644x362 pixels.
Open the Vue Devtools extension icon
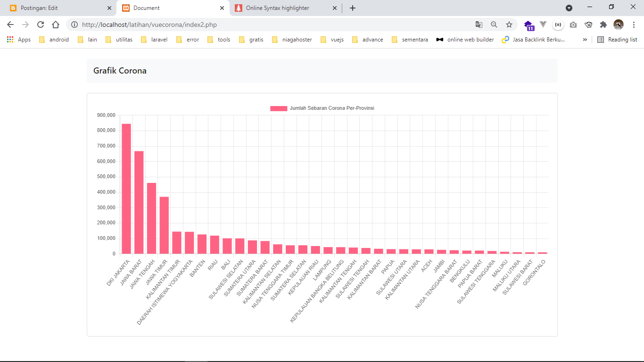pyautogui.click(x=543, y=25)
